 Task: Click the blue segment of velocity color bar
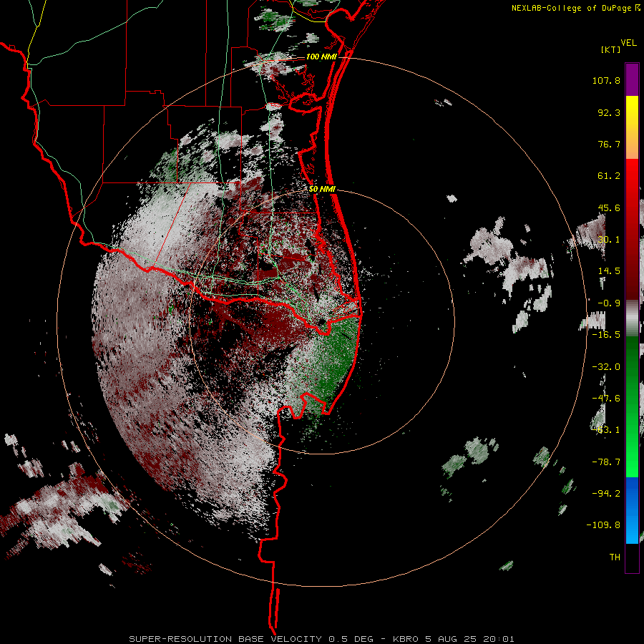tap(632, 510)
